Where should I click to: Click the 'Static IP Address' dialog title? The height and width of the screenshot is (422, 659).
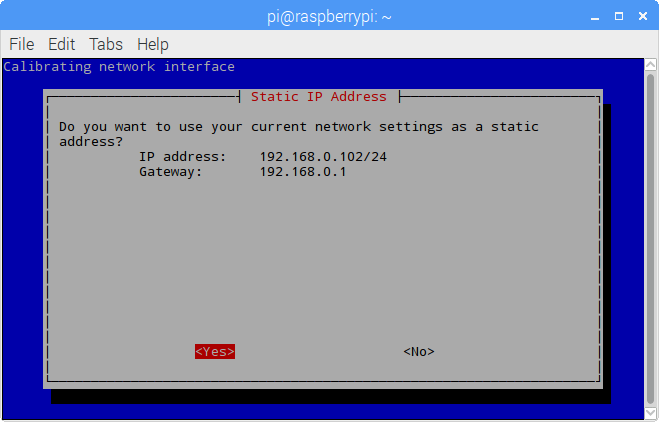(x=319, y=97)
